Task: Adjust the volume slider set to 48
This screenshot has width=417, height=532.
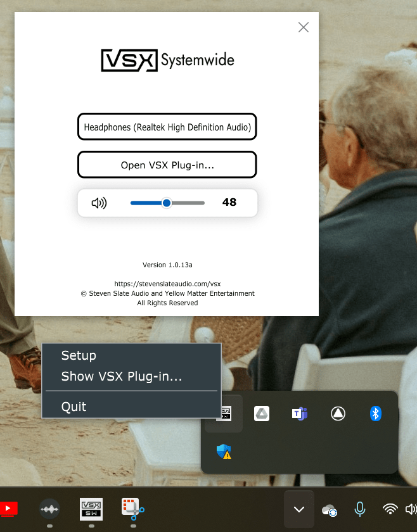Action: (167, 203)
